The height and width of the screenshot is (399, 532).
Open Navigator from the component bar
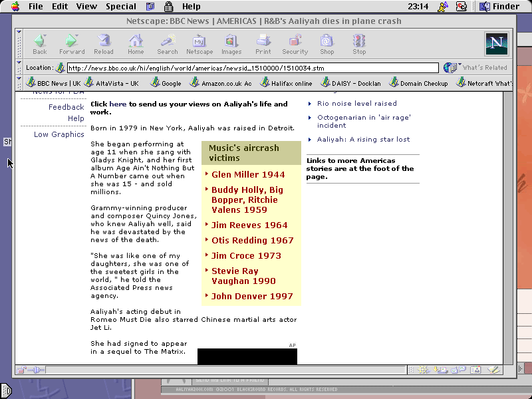tap(424, 370)
